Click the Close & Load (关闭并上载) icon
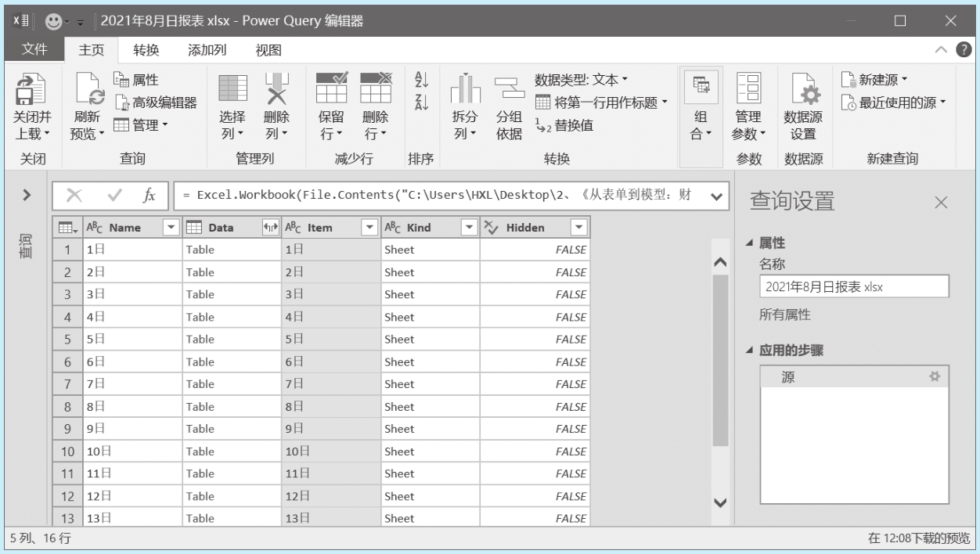The width and height of the screenshot is (980, 554). pos(31,90)
